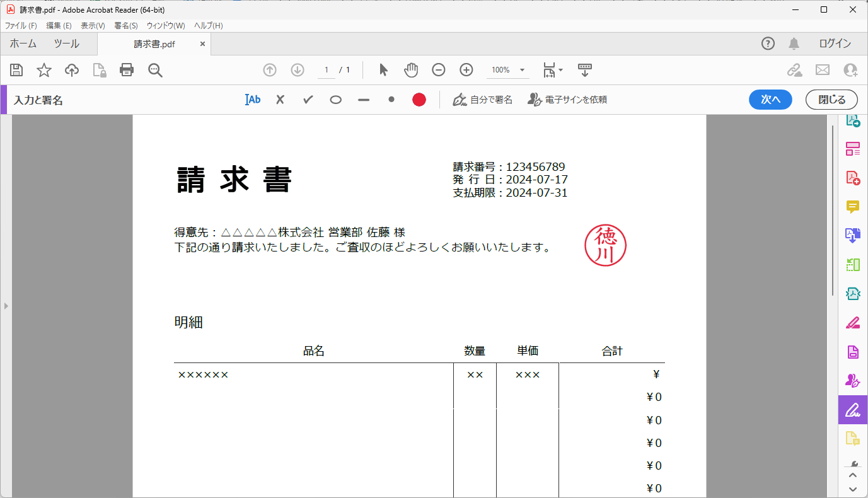
Task: Switch to the ツール tab
Action: click(x=66, y=43)
